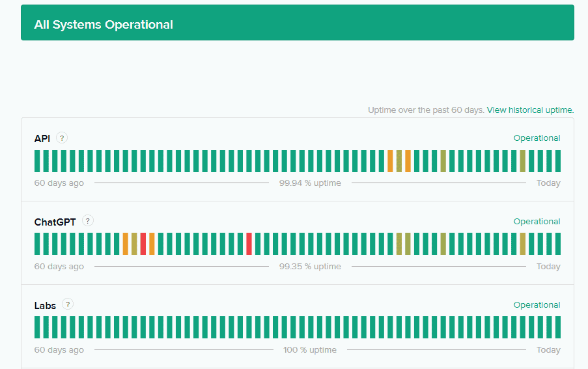Select the 99.94 % uptime value
The image size is (588, 369).
coord(310,183)
